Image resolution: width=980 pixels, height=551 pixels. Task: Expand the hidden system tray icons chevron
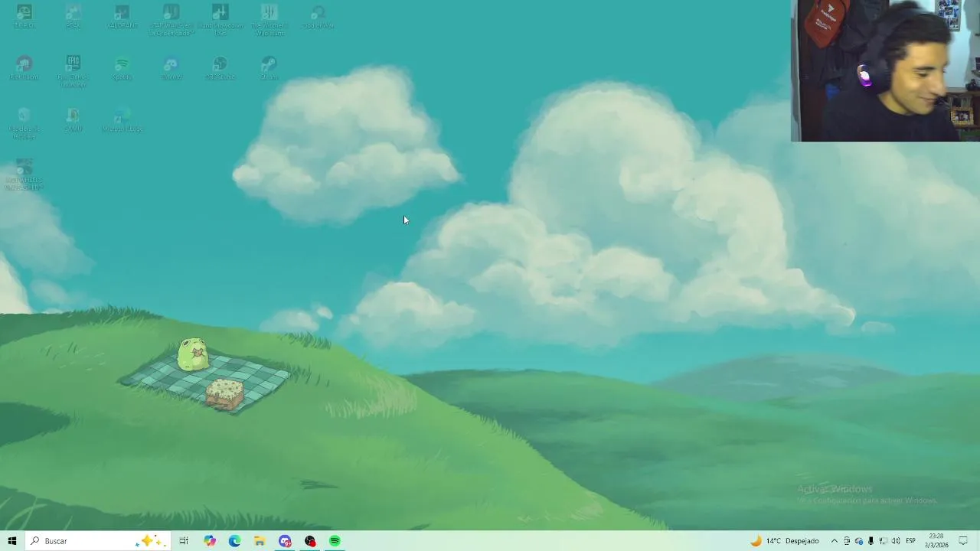(835, 541)
